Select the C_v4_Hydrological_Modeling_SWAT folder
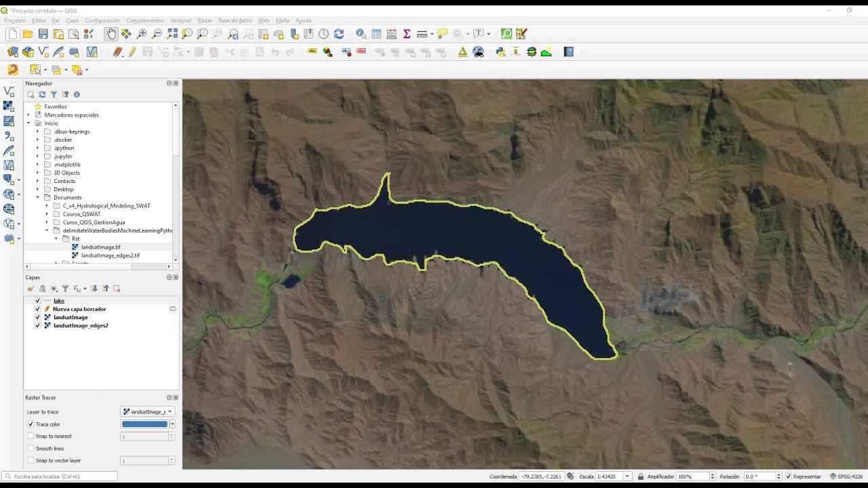The height and width of the screenshot is (488, 868). click(106, 206)
